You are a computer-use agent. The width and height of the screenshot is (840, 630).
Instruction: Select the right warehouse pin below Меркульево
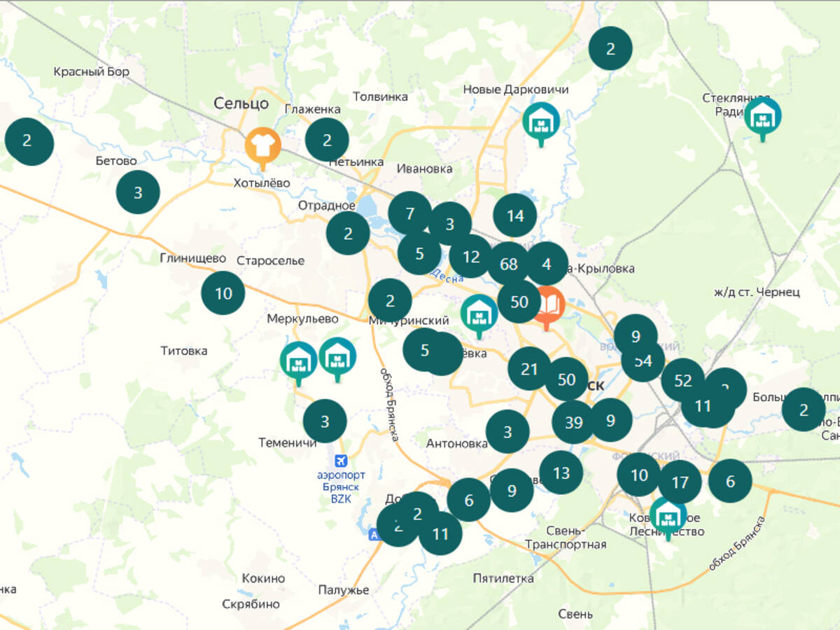pyautogui.click(x=337, y=357)
